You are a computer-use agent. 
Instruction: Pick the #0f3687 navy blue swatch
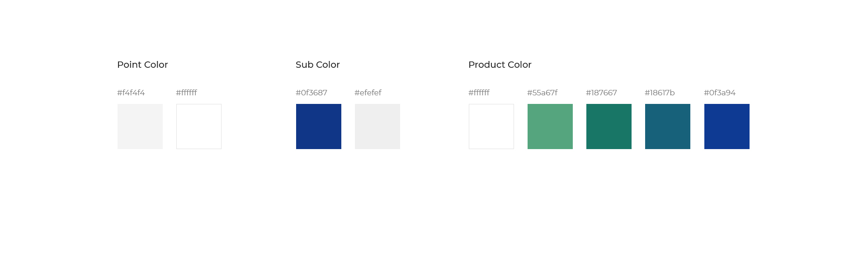pyautogui.click(x=319, y=126)
